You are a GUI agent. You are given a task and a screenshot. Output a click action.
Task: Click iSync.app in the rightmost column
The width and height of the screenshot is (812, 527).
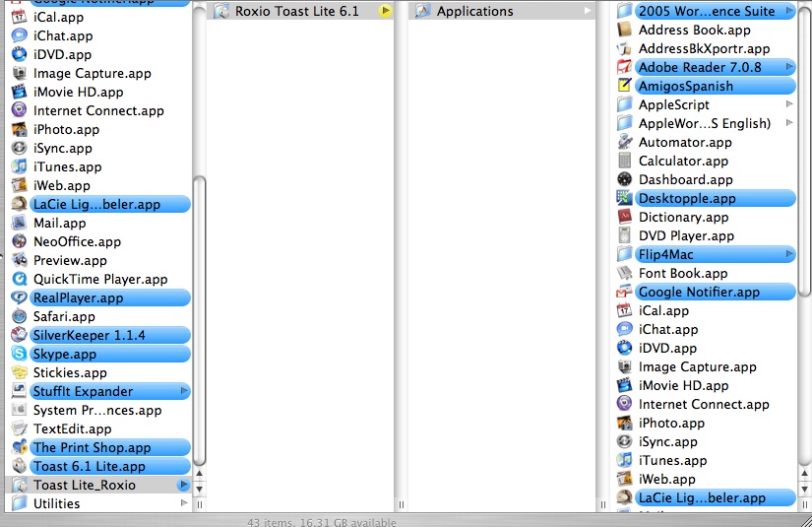(667, 442)
